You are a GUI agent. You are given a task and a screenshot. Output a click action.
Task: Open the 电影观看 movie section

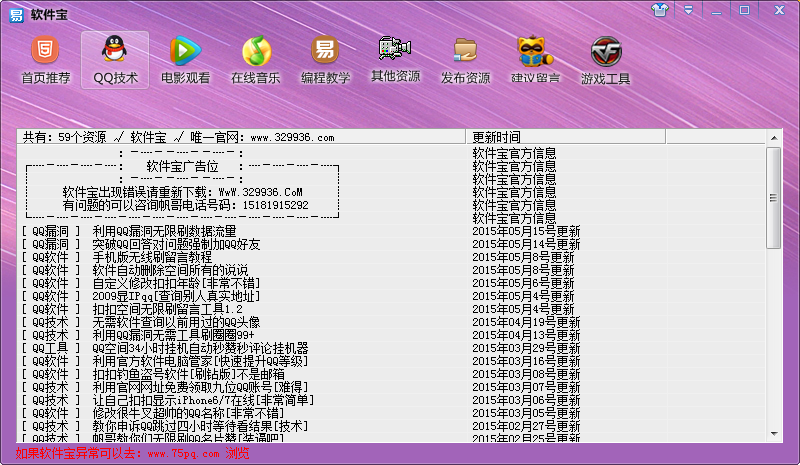click(x=185, y=60)
